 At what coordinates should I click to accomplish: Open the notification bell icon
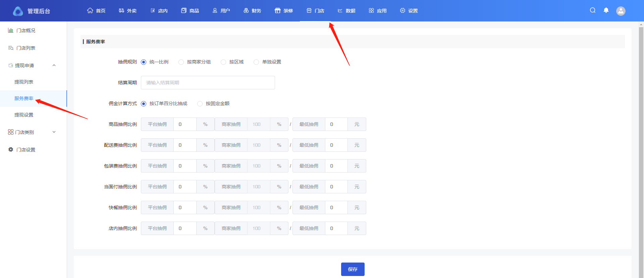(x=606, y=10)
